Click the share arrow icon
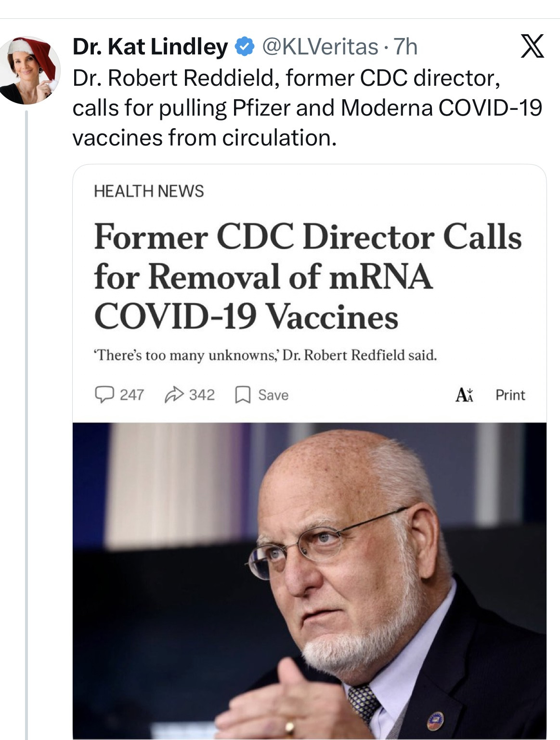The image size is (560, 740). click(x=173, y=395)
